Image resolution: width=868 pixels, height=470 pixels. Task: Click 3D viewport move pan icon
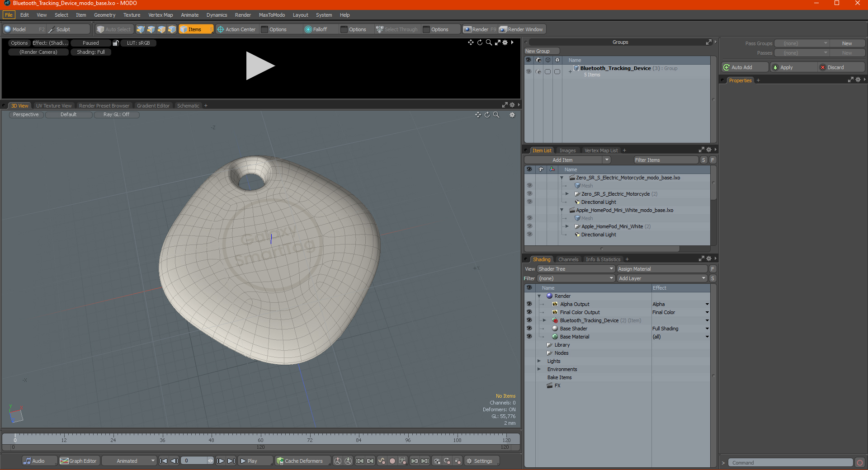478,115
